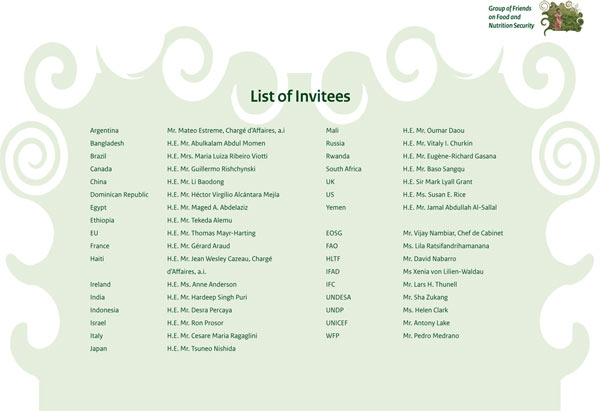Select the 'Dominican Republic' entry
Viewport: 600px width, 411px height.
click(x=119, y=195)
